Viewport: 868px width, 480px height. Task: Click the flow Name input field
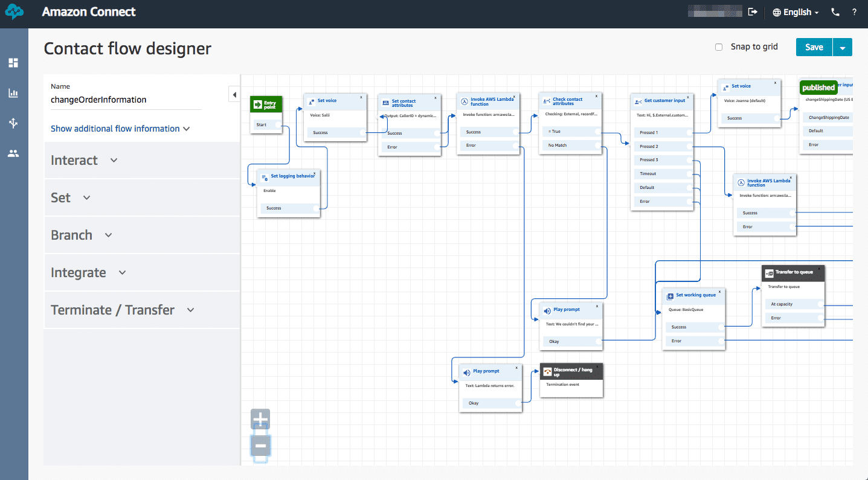click(x=126, y=100)
